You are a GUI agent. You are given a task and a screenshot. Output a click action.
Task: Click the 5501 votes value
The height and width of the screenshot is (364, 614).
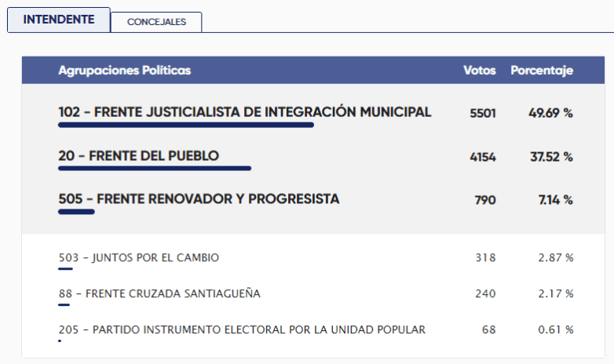pos(483,113)
